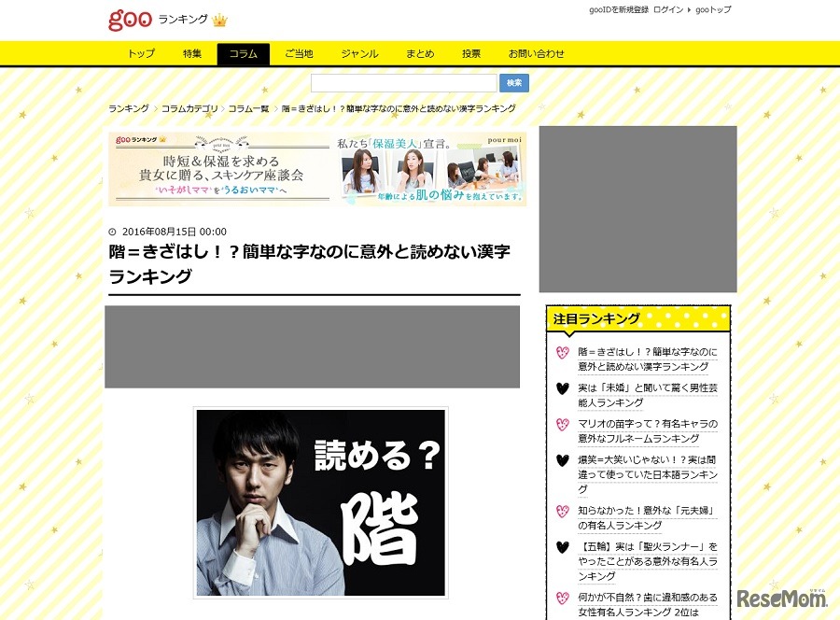Image resolution: width=840 pixels, height=620 pixels.
Task: Click ランキング breadcrumb link
Action: click(x=129, y=108)
